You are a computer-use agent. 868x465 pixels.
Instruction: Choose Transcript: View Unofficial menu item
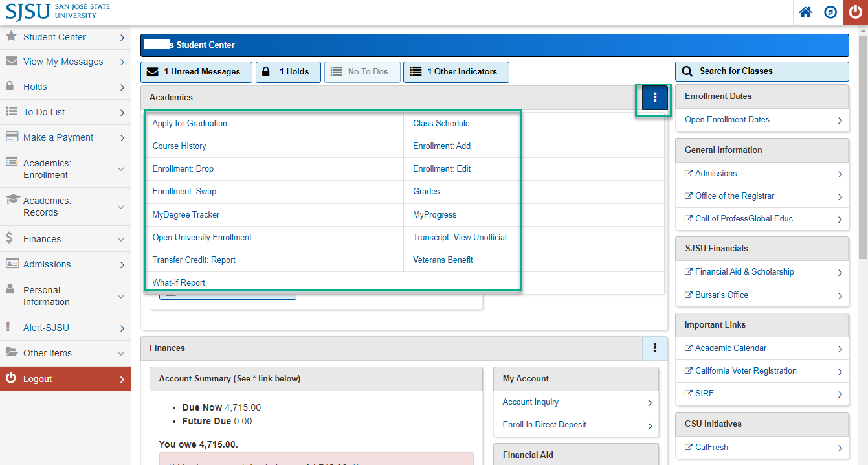[x=460, y=238]
